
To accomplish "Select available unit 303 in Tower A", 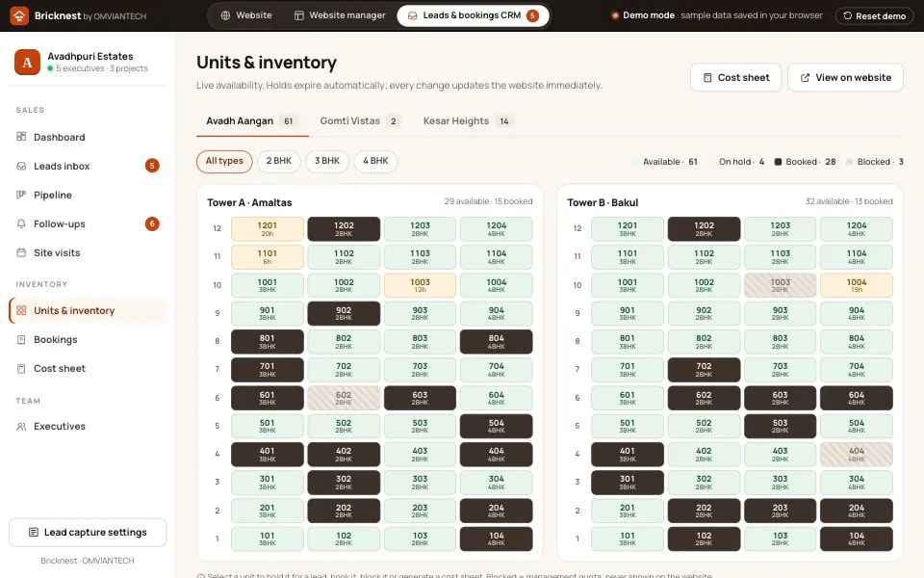I will pos(420,483).
